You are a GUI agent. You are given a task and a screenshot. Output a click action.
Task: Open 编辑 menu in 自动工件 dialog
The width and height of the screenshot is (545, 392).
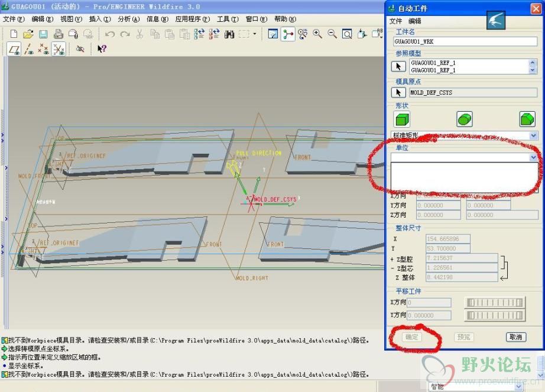click(x=414, y=21)
